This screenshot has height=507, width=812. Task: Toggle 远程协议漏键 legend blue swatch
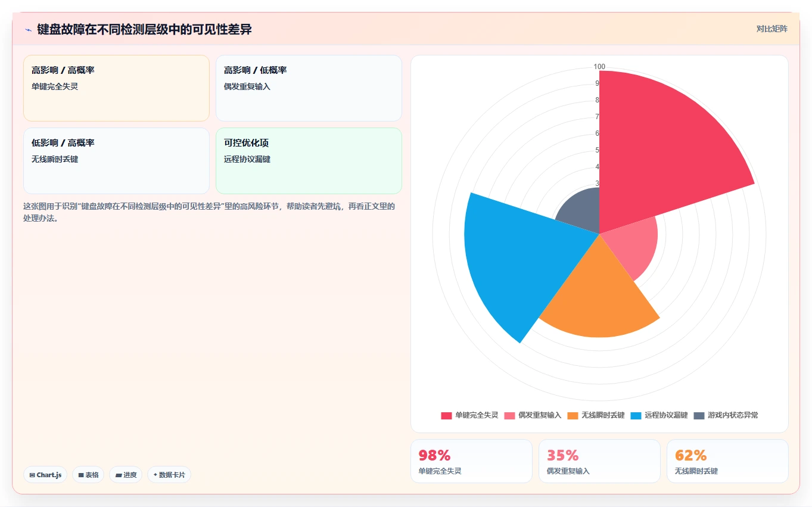pos(636,415)
